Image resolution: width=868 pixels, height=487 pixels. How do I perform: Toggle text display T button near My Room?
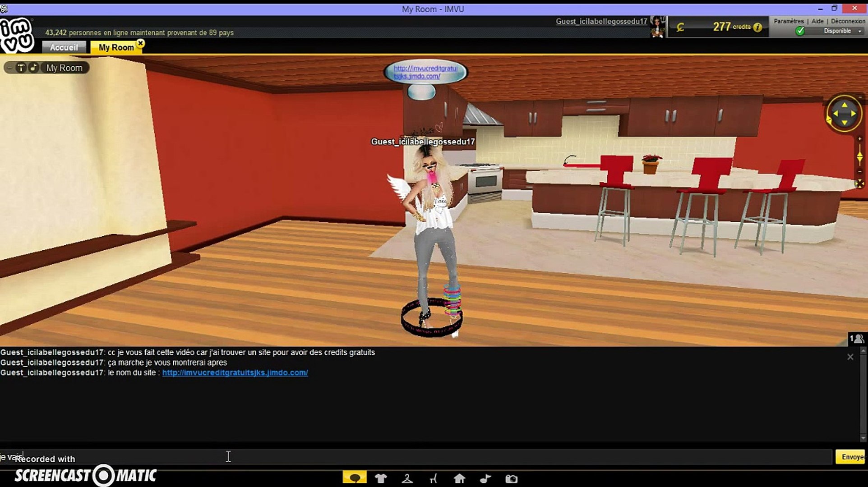21,68
